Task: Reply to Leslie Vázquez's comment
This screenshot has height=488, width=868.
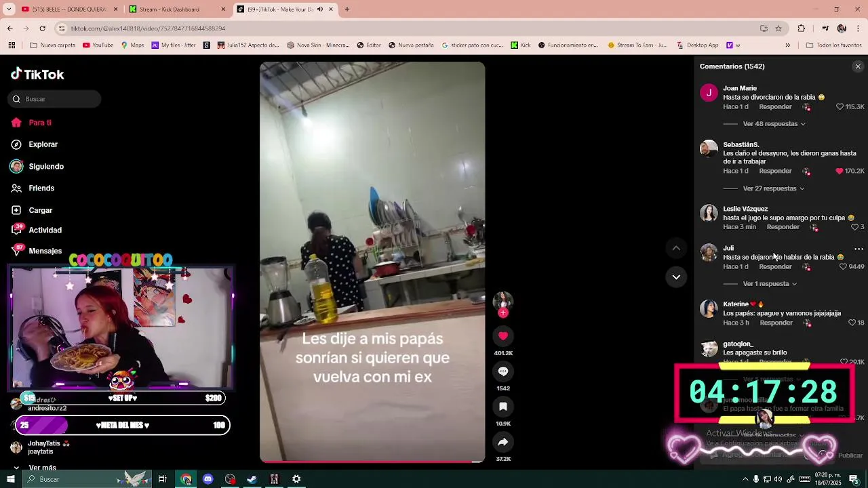Action: (783, 227)
